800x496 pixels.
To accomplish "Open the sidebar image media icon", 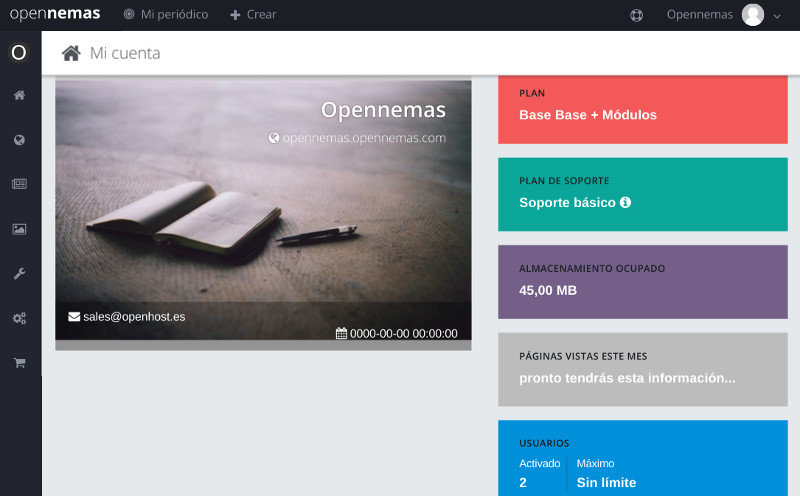I will [19, 229].
